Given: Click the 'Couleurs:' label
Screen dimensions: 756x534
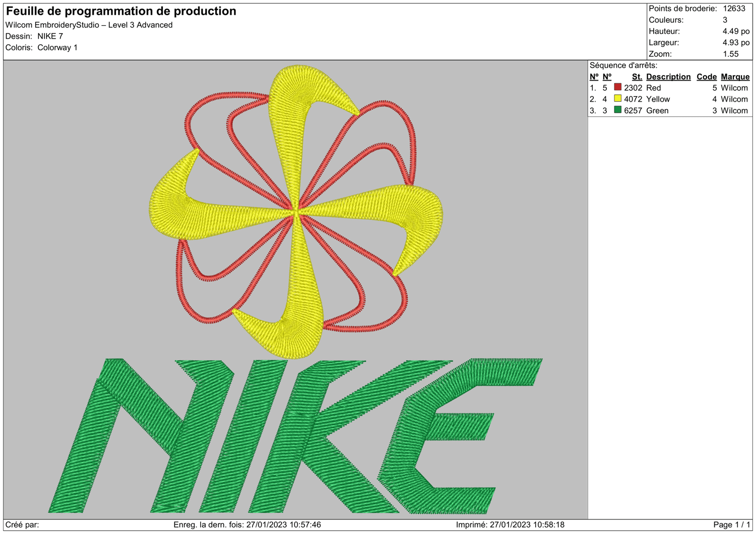Looking at the screenshot, I should point(666,20).
